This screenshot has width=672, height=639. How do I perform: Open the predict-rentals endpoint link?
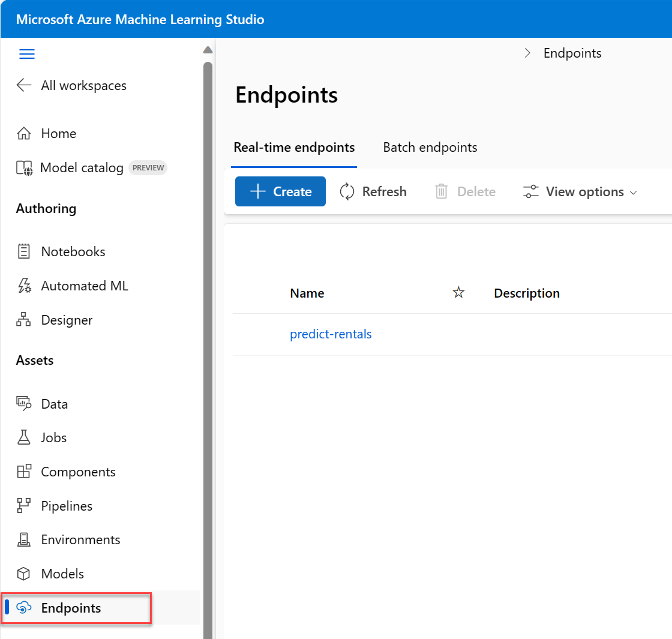coord(331,334)
